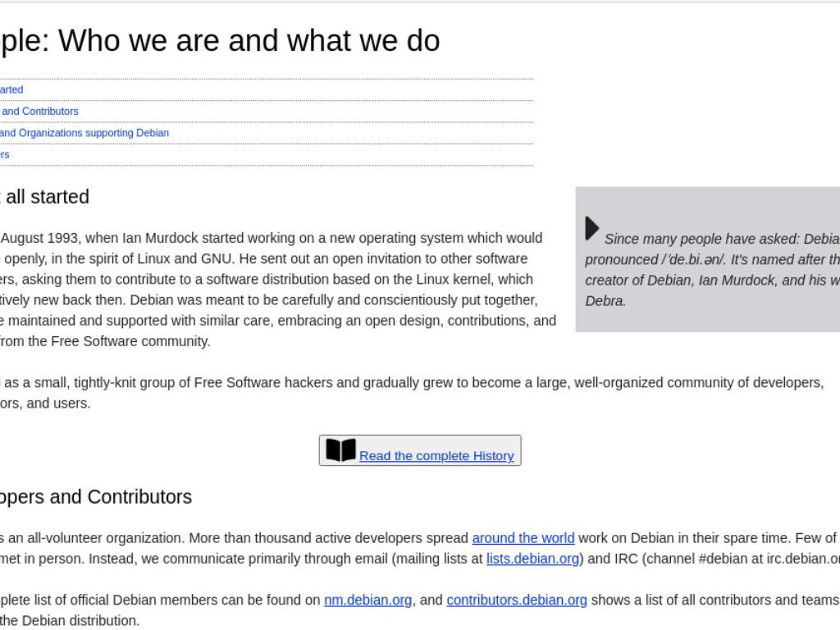This screenshot has height=630, width=840.
Task: Jump to Organizations supporting Debian section
Action: pos(84,133)
